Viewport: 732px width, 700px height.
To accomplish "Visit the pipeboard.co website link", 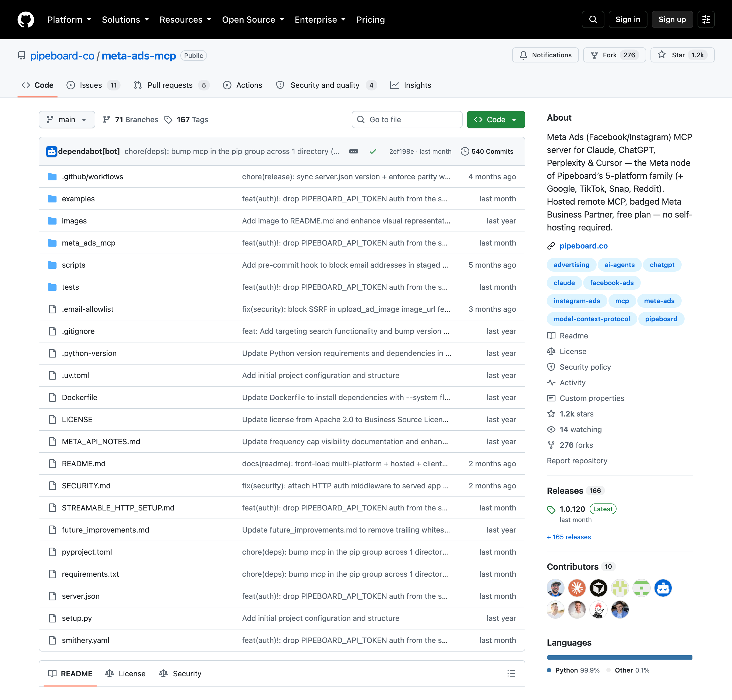I will point(584,246).
